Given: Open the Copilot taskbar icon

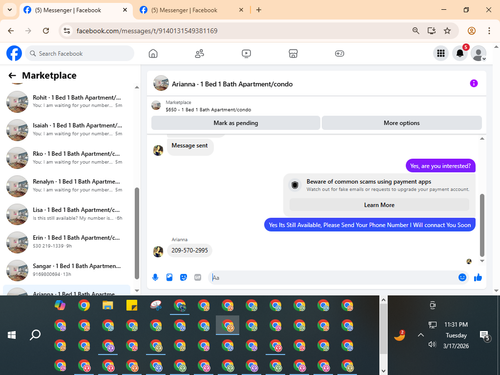Looking at the screenshot, I should pyautogui.click(x=60, y=305).
